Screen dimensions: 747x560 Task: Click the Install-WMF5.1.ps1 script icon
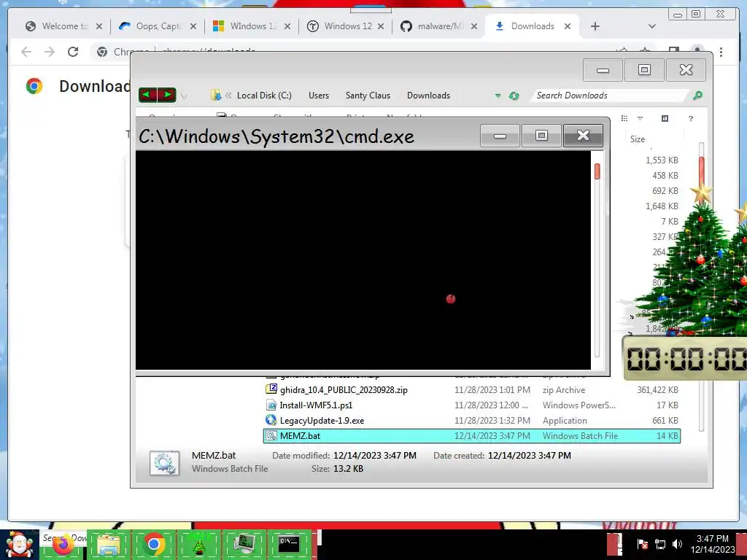(x=271, y=405)
